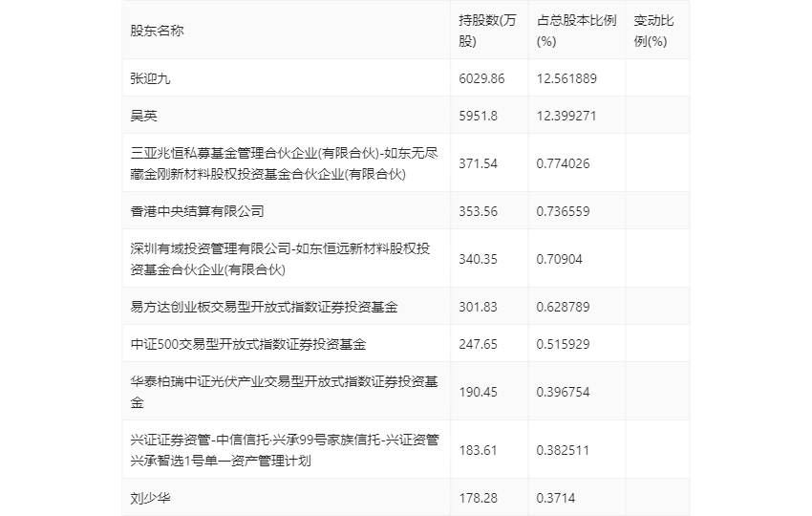Click percentage value 0.70904
812x516 pixels.
[559, 259]
